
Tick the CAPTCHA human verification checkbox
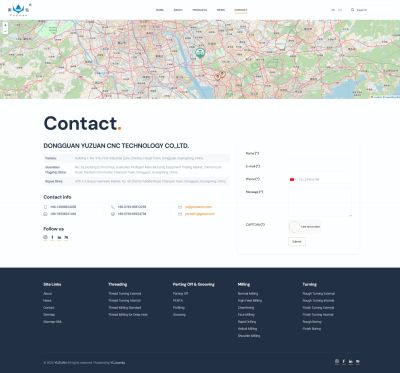(x=295, y=227)
